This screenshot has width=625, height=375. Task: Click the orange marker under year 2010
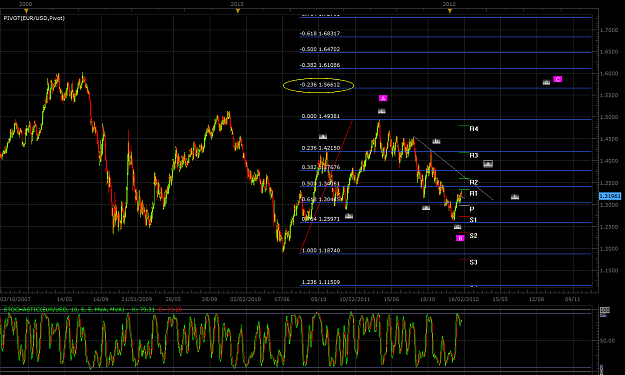point(238,11)
